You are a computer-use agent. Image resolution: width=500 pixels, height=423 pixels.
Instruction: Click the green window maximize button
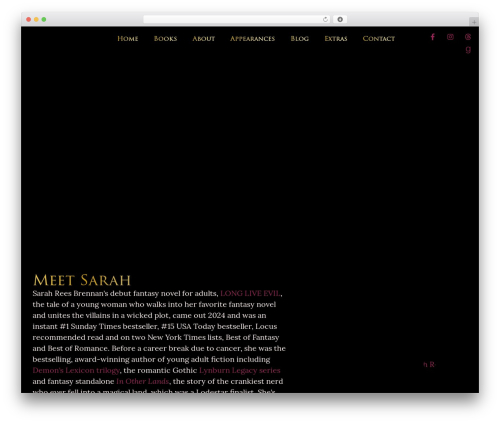coord(44,19)
